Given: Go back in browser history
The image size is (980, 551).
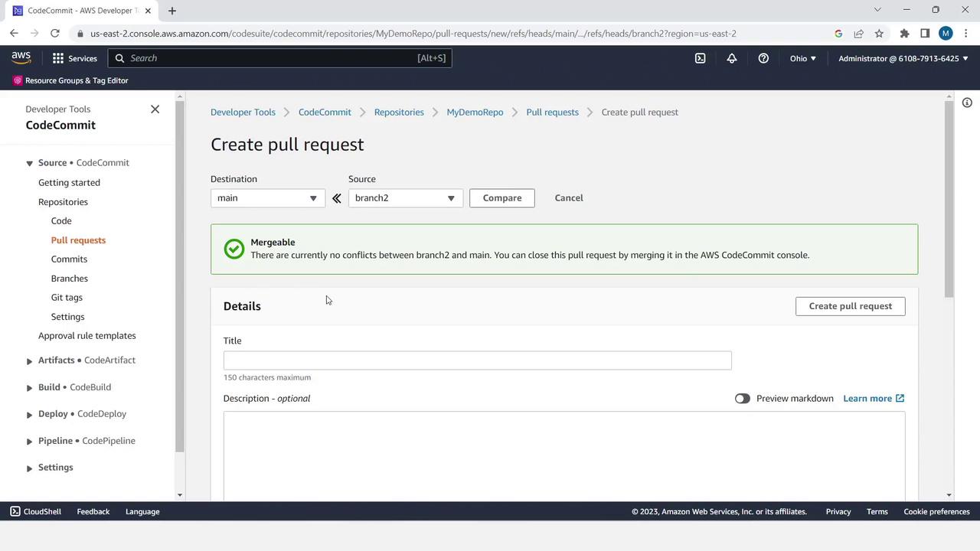Looking at the screenshot, I should [14, 34].
